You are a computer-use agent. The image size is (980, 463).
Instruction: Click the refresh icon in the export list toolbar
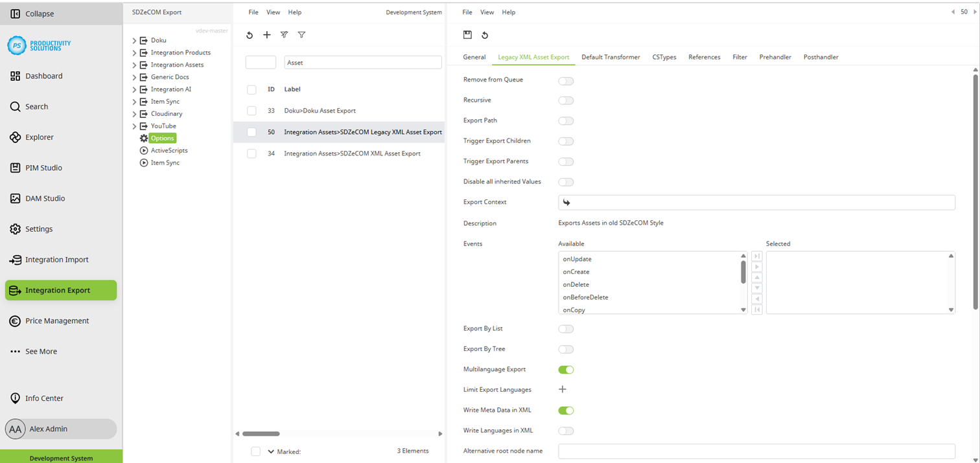coord(250,35)
